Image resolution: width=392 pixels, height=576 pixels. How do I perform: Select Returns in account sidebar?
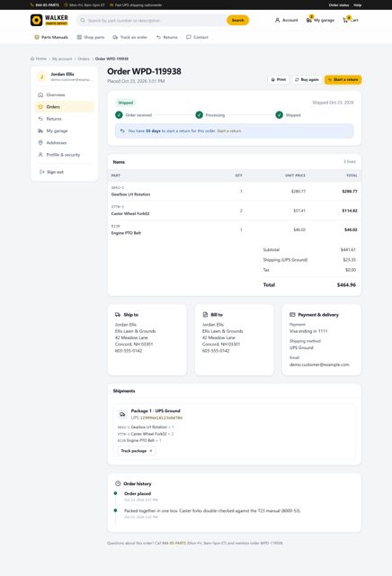[65, 119]
